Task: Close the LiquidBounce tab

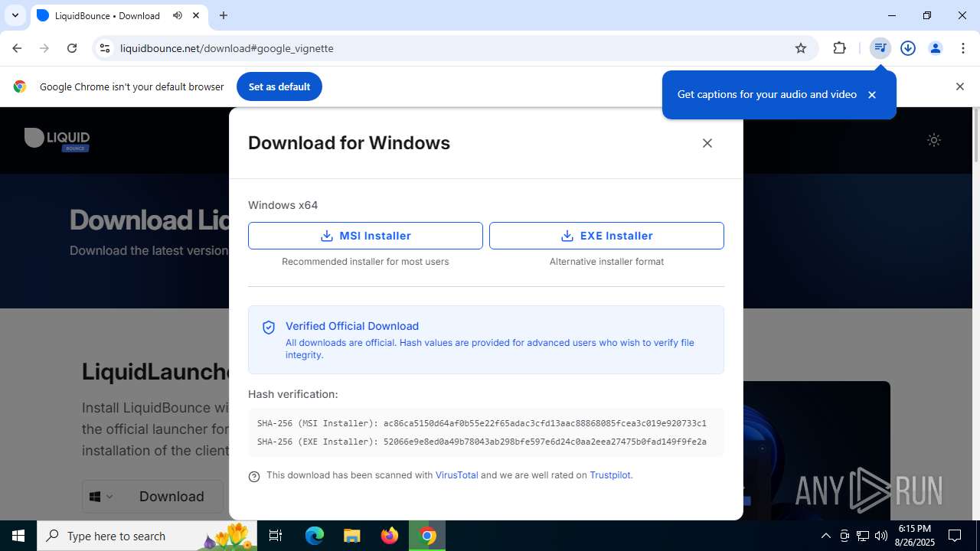Action: (196, 15)
